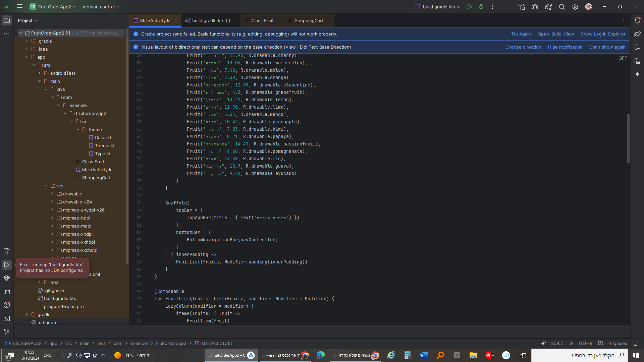Collapse the app folder

click(27, 57)
